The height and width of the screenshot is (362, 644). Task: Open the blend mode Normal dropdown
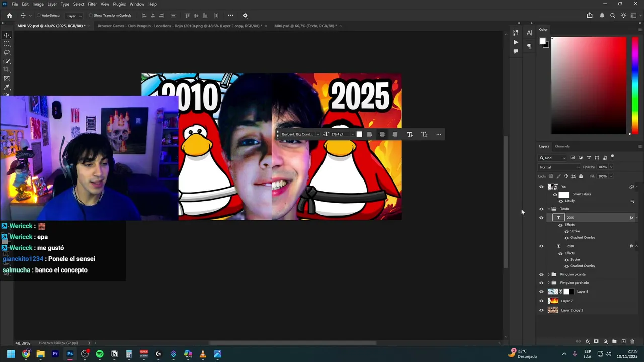559,167
